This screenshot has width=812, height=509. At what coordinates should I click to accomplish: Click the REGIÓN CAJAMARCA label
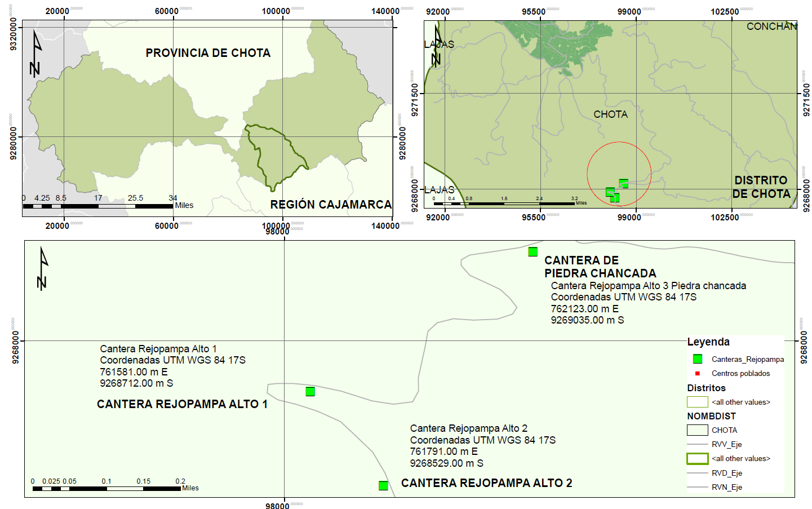[331, 204]
